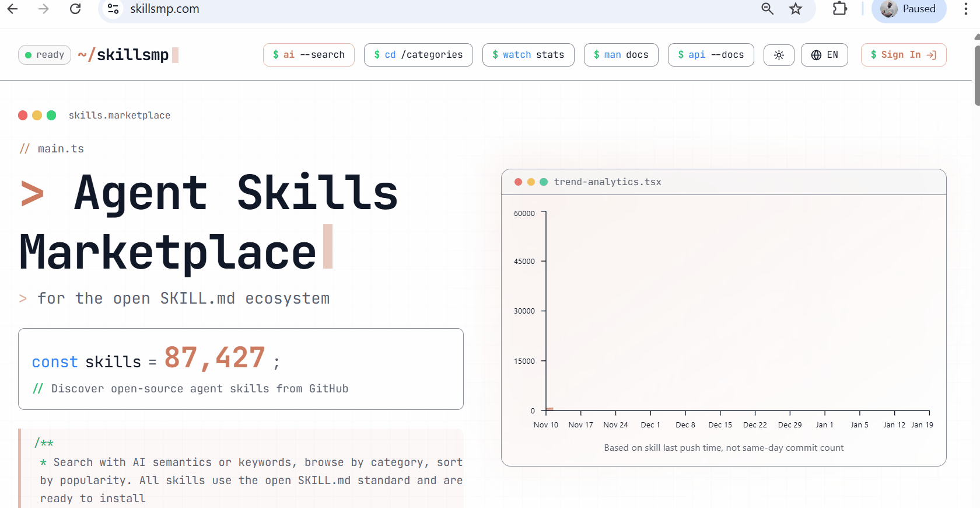Bookmark this page with the star
Viewport: 980px width, 508px height.
pos(796,9)
